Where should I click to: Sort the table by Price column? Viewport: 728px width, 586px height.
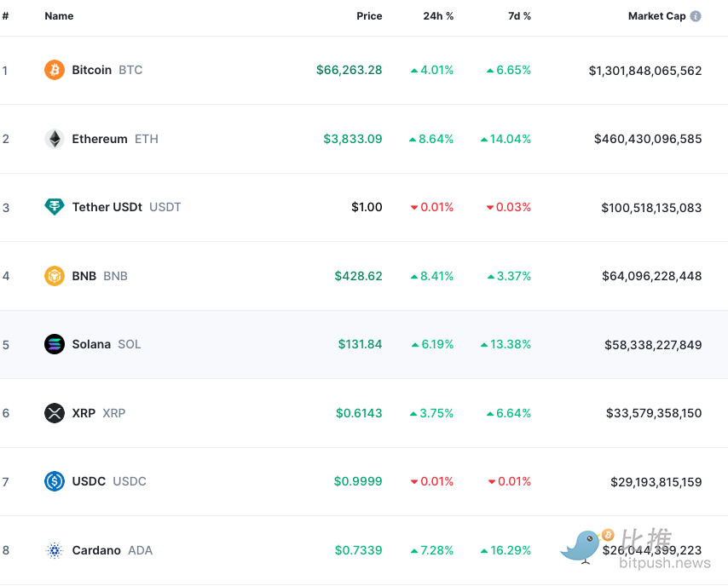pos(369,16)
